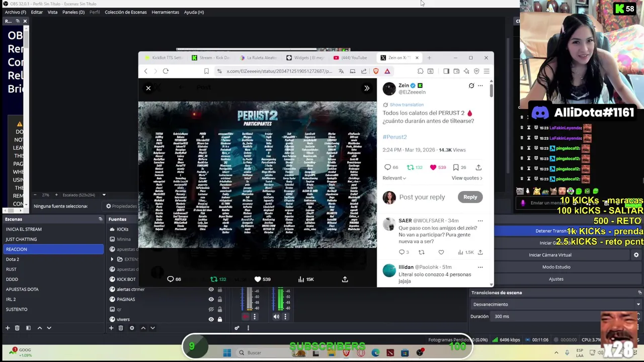Toggle lock on alertas ctrmer source
This screenshot has height=362, width=644.
[x=220, y=289]
